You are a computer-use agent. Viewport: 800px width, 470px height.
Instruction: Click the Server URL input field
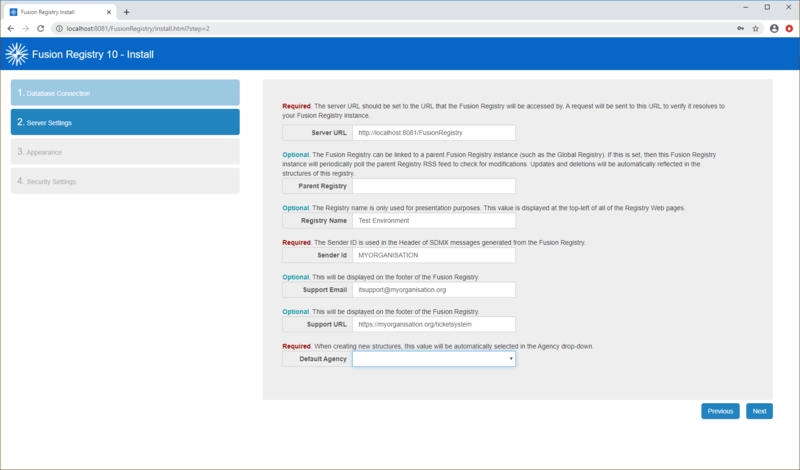pos(434,133)
